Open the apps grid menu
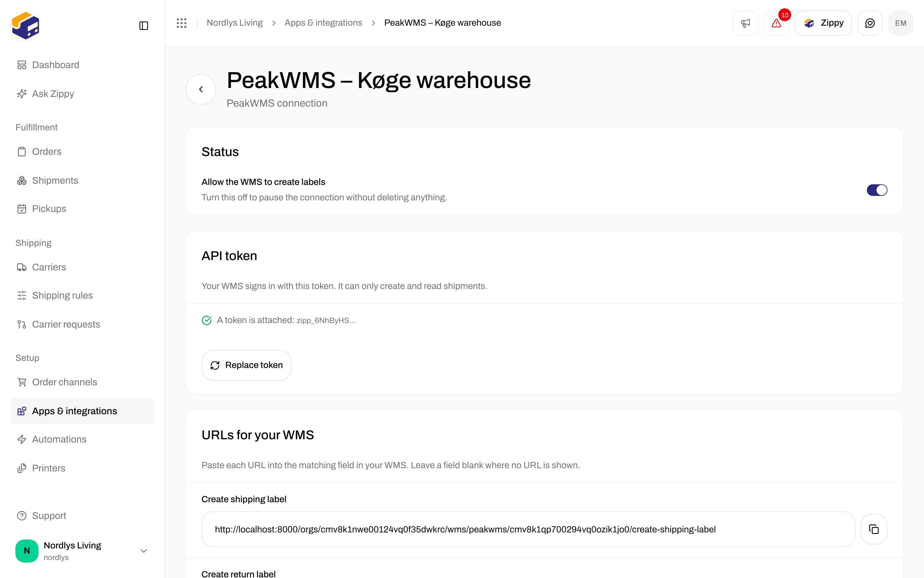Screen dimensions: 924x578 pyautogui.click(x=182, y=23)
